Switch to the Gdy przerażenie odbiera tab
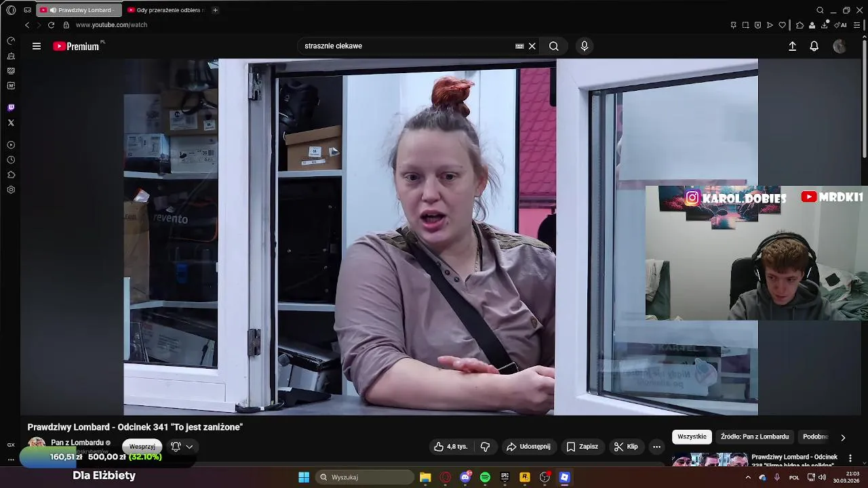868x488 pixels. click(x=166, y=10)
